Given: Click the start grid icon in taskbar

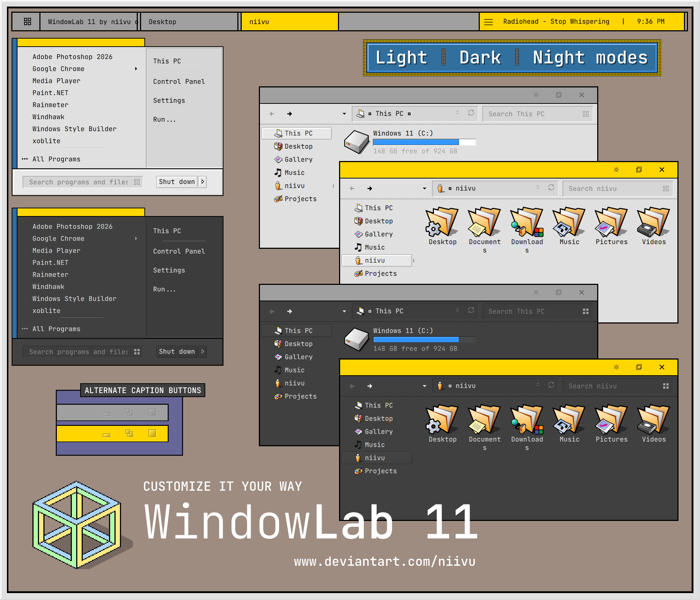Looking at the screenshot, I should (27, 21).
